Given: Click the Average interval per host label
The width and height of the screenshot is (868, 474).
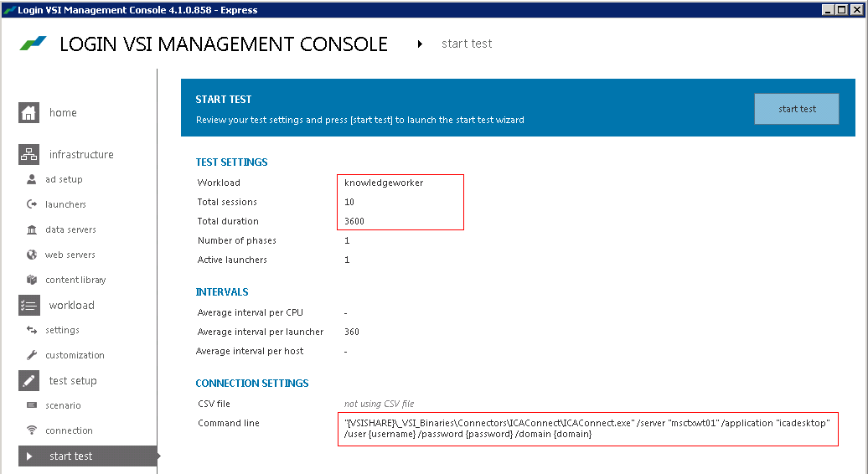Looking at the screenshot, I should pos(250,351).
